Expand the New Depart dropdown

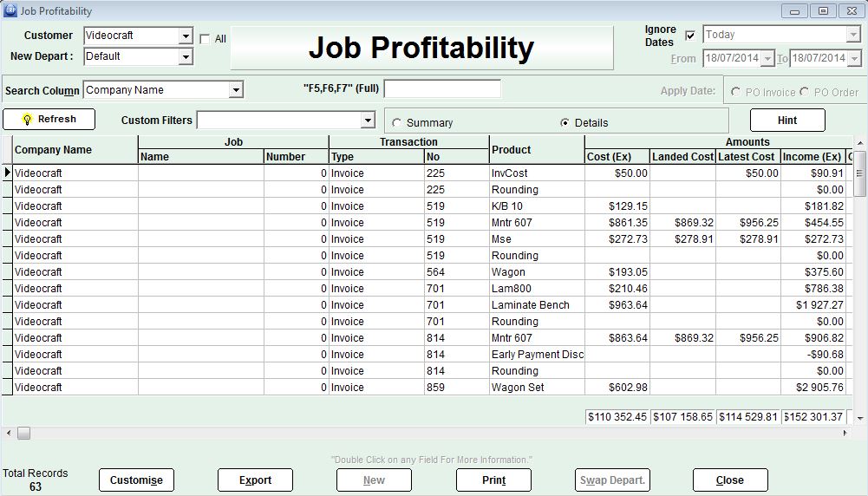point(186,57)
